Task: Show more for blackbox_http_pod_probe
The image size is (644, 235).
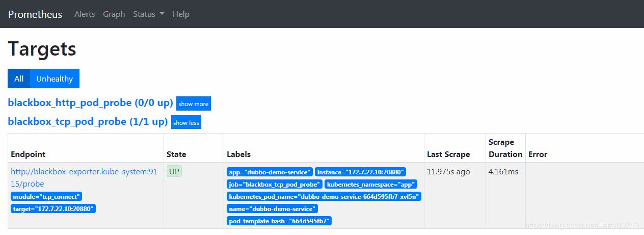Action: pyautogui.click(x=194, y=103)
